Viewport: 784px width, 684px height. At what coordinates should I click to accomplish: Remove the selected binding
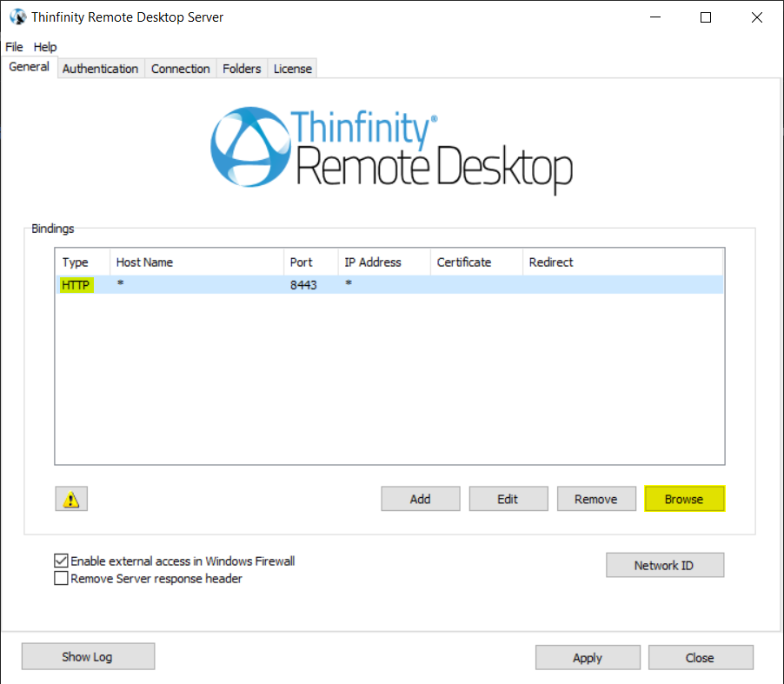[x=596, y=499]
